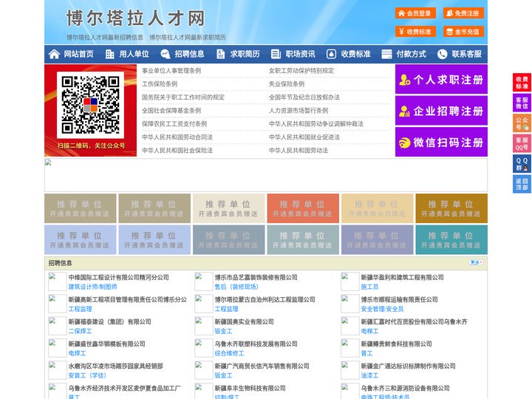Click 免费注册 free registration button
This screenshot has height=399, width=532.
463,13
